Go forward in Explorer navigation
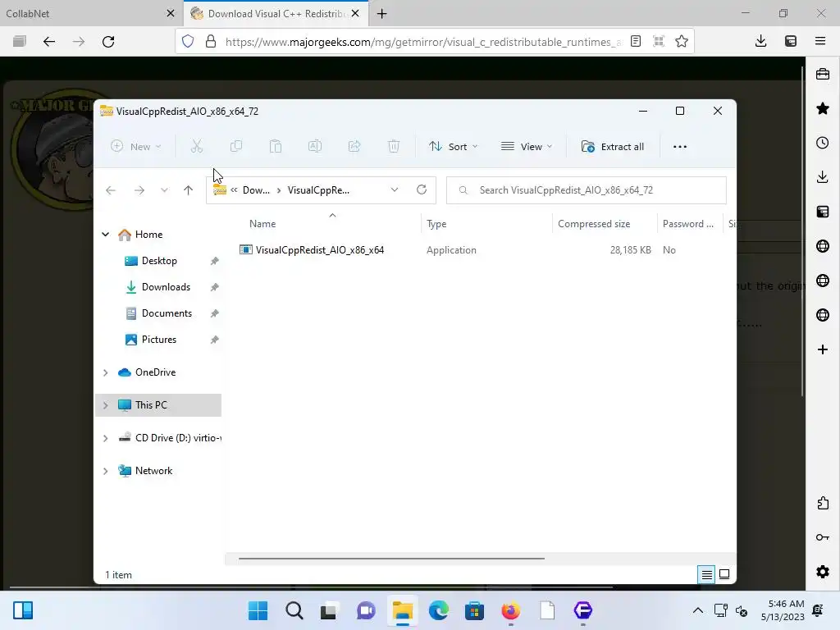Image resolution: width=840 pixels, height=630 pixels. (x=139, y=190)
